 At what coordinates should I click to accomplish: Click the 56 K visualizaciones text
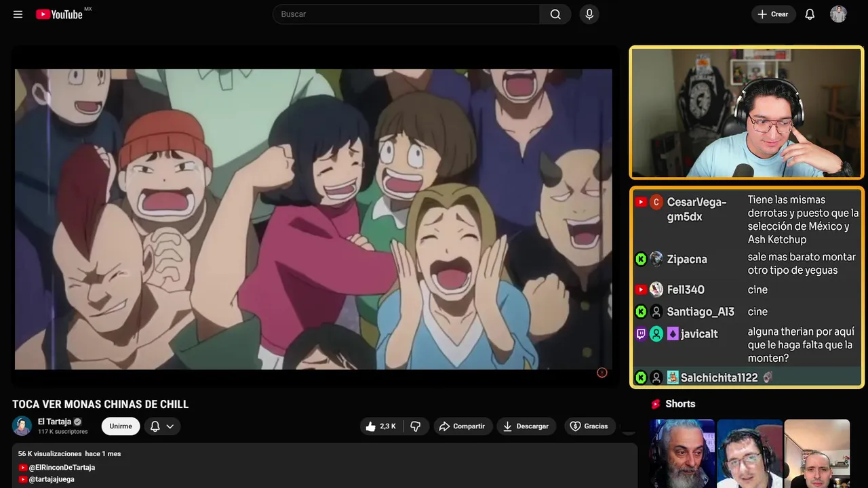point(50,453)
